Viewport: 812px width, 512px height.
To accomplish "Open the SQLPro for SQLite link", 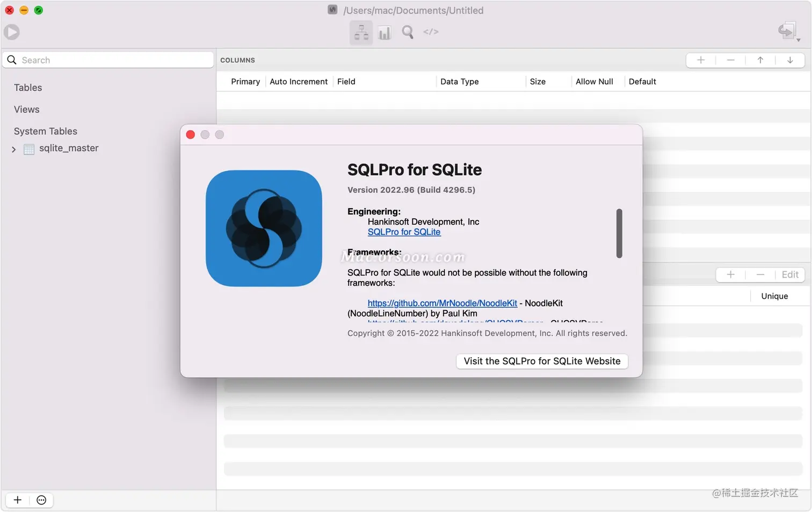I will click(x=404, y=232).
